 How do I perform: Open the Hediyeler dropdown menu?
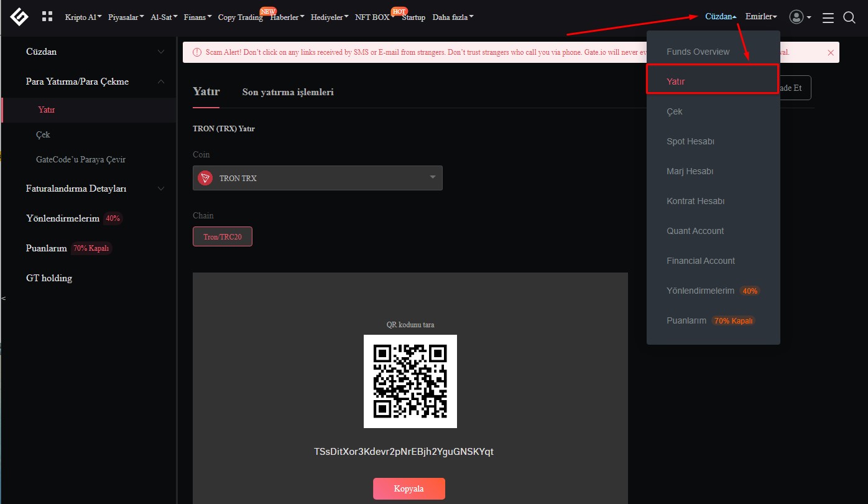(330, 17)
